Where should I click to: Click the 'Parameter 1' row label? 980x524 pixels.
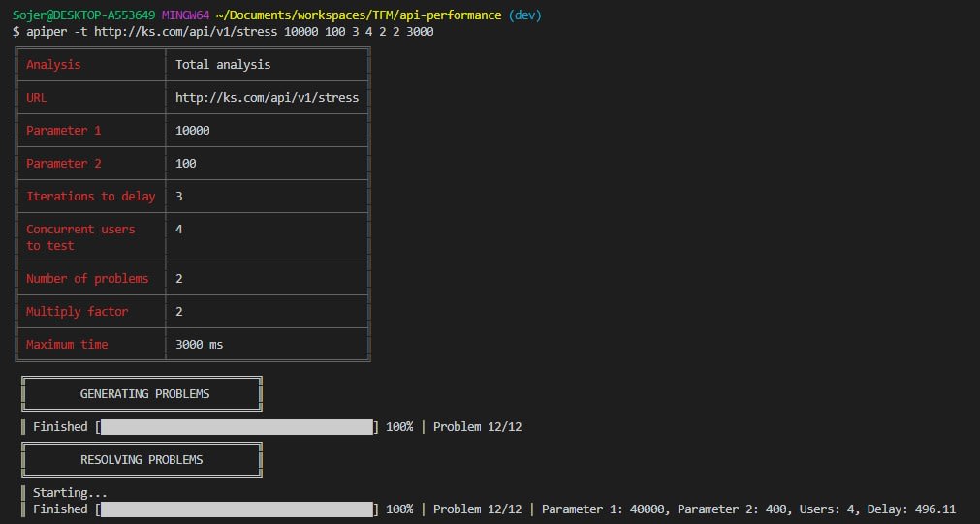click(x=63, y=131)
